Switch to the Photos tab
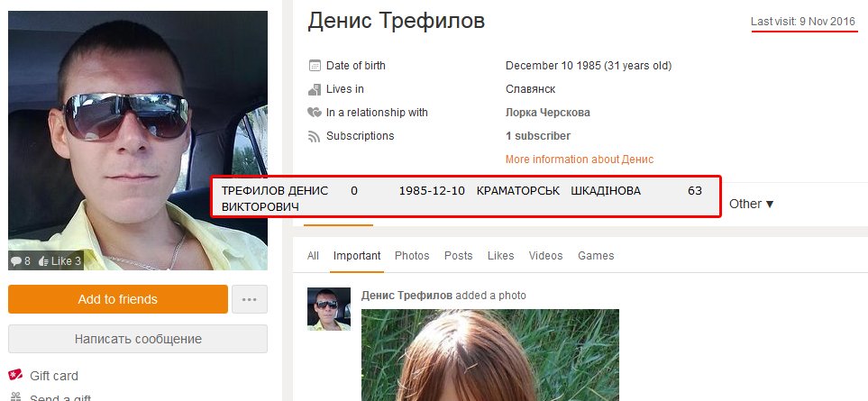Image resolution: width=868 pixels, height=401 pixels. coord(412,256)
